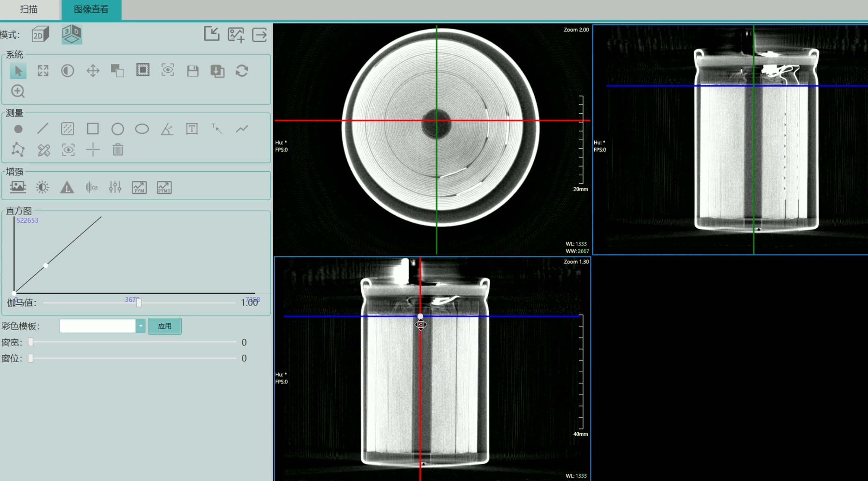Open the 彩色模板 dropdown arrow
This screenshot has height=481, width=868.
tap(140, 326)
